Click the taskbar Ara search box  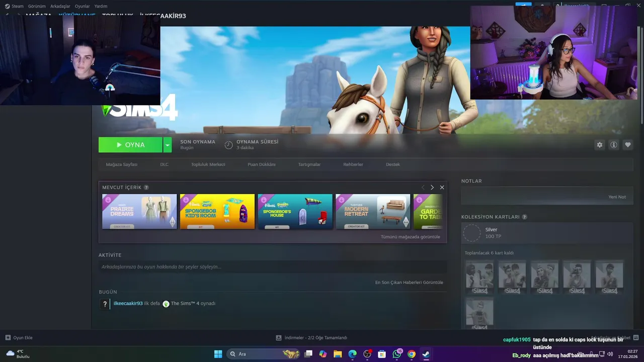point(264,354)
